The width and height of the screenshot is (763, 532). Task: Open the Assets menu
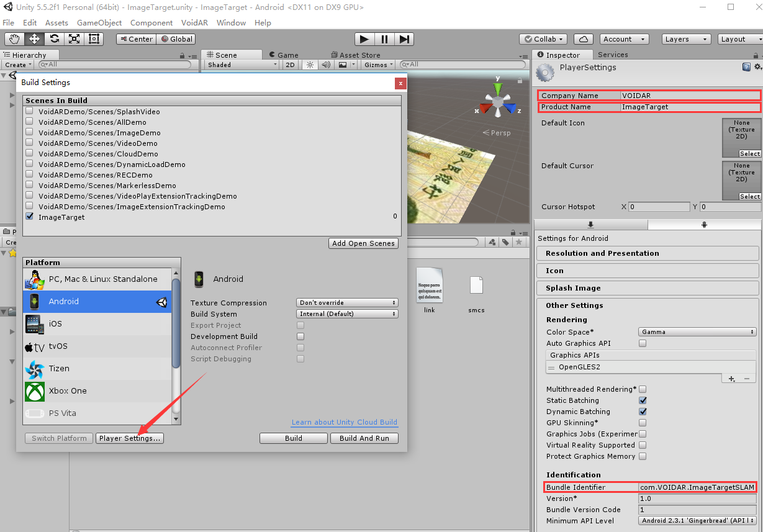tap(56, 23)
